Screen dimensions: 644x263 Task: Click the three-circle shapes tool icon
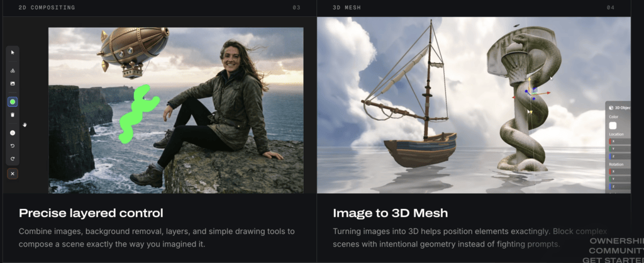click(x=13, y=70)
